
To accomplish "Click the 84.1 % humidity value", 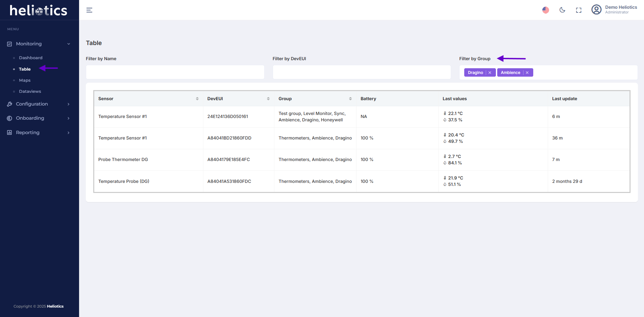I will pyautogui.click(x=455, y=163).
